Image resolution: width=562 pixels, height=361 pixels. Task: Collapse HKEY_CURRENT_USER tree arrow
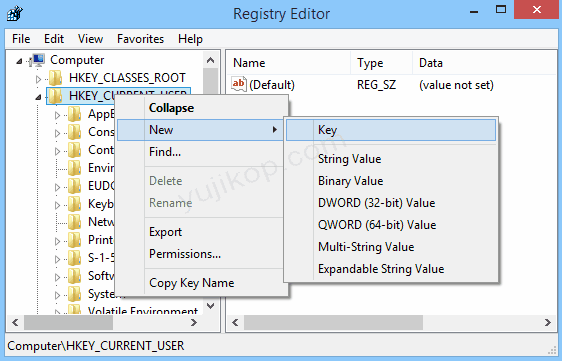point(38,97)
